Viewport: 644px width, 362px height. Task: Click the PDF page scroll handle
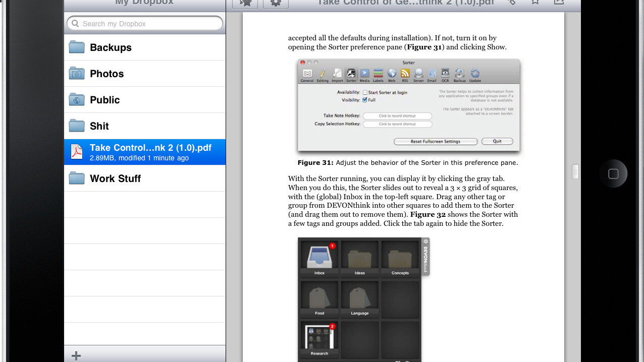[x=575, y=171]
